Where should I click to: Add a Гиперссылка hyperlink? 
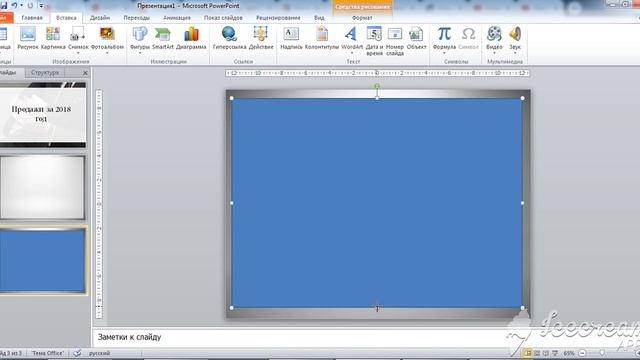point(229,38)
